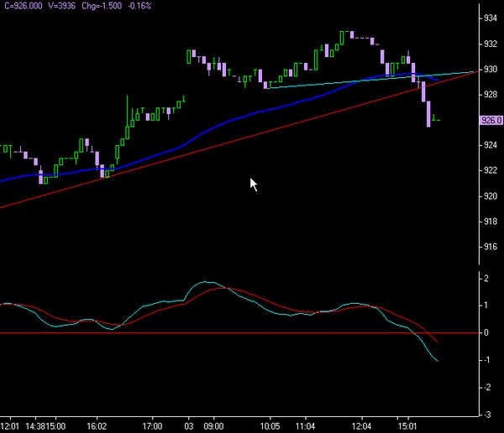Click the oscillator scale label -3
Viewport: 504px width, 433px height.
tap(487, 415)
